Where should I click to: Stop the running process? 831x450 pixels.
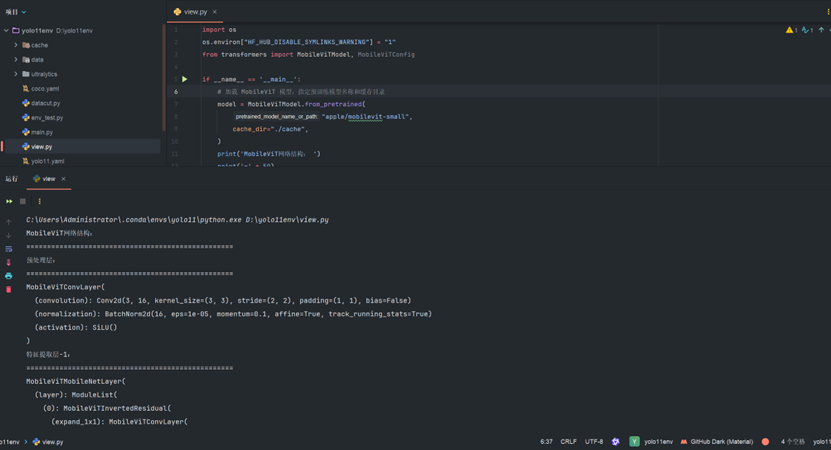click(23, 201)
